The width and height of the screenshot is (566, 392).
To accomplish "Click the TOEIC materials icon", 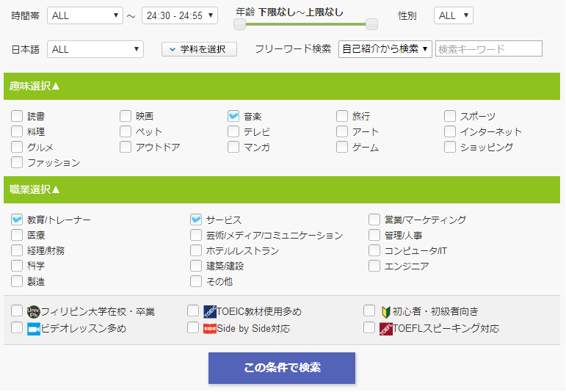I will (x=209, y=311).
